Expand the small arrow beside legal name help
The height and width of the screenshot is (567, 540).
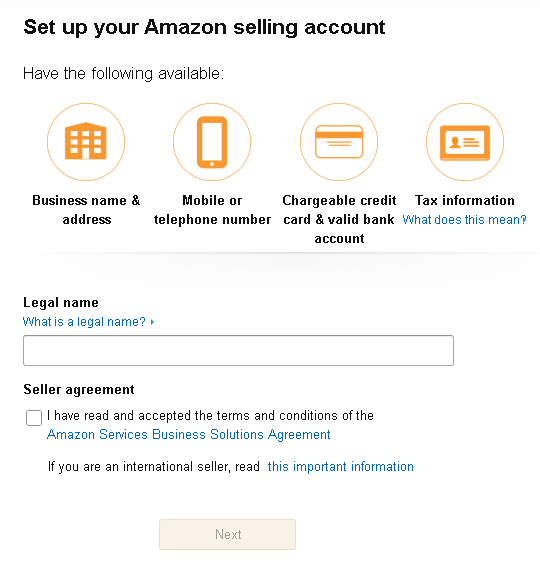152,321
